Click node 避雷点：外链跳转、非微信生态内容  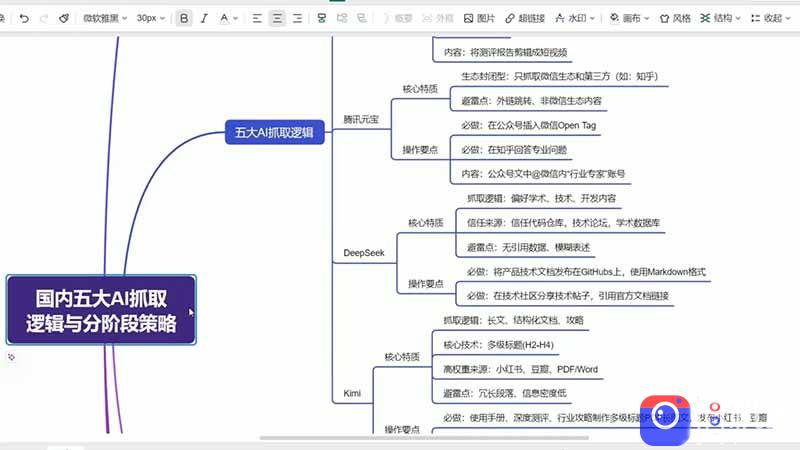coord(531,101)
